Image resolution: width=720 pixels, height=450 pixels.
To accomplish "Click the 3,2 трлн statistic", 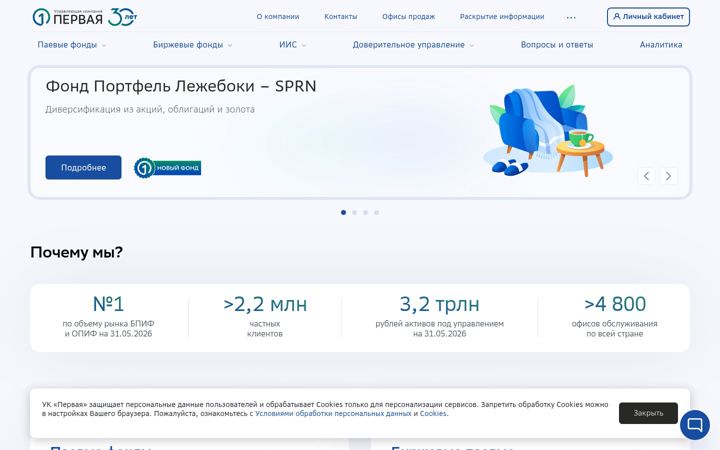I will (439, 304).
